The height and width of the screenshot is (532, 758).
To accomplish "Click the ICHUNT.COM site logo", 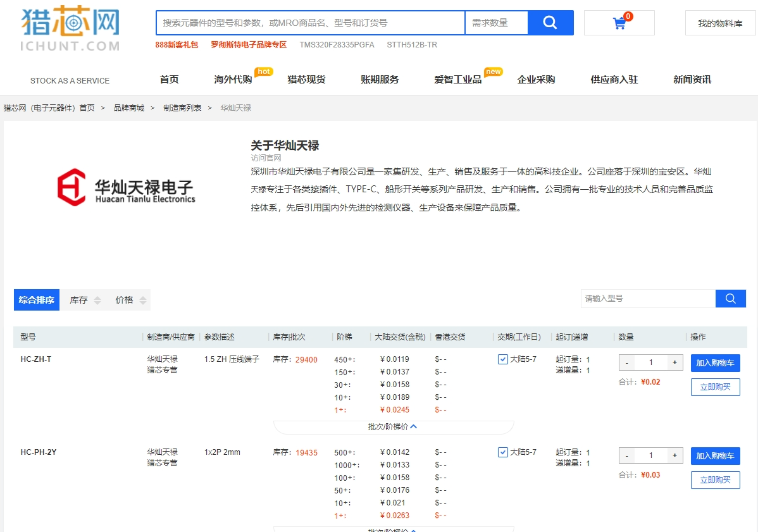I will (x=70, y=29).
